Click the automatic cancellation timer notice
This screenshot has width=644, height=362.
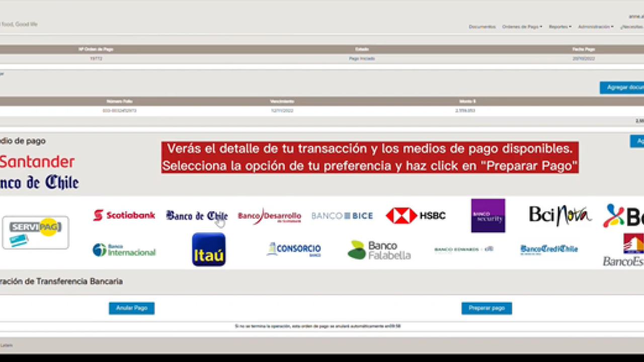point(318,326)
